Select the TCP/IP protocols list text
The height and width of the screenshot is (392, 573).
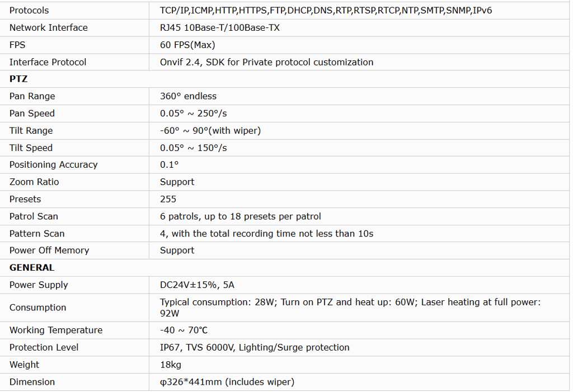click(326, 10)
